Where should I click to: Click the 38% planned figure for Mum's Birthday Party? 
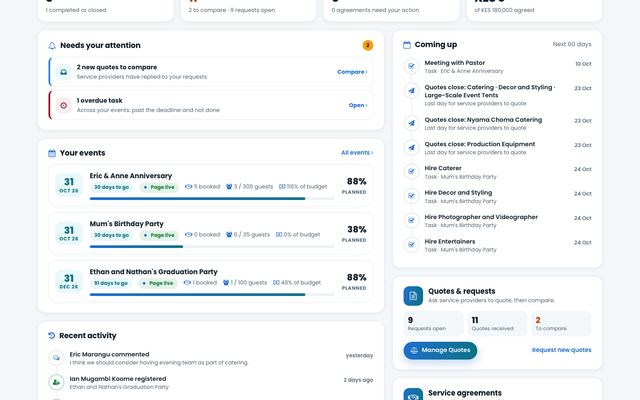pos(356,229)
